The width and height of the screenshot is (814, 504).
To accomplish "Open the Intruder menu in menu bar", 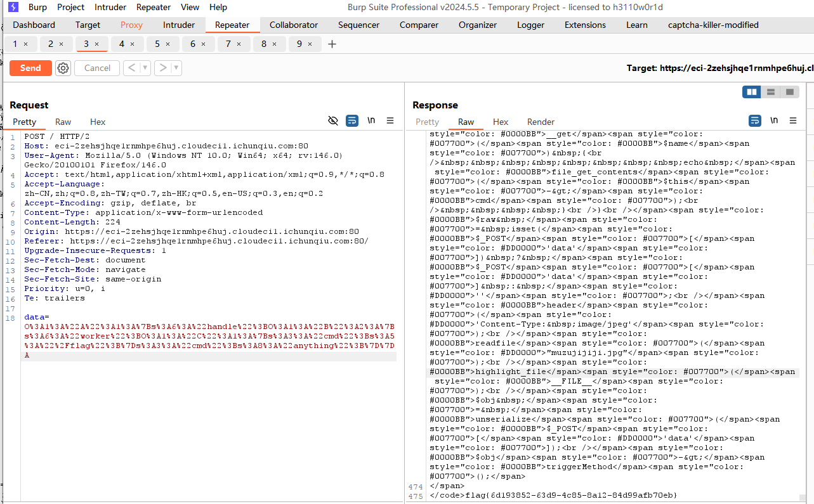I will (x=110, y=8).
